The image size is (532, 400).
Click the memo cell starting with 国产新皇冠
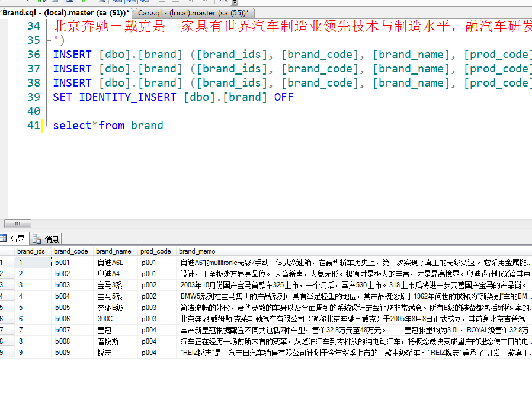pyautogui.click(x=354, y=330)
